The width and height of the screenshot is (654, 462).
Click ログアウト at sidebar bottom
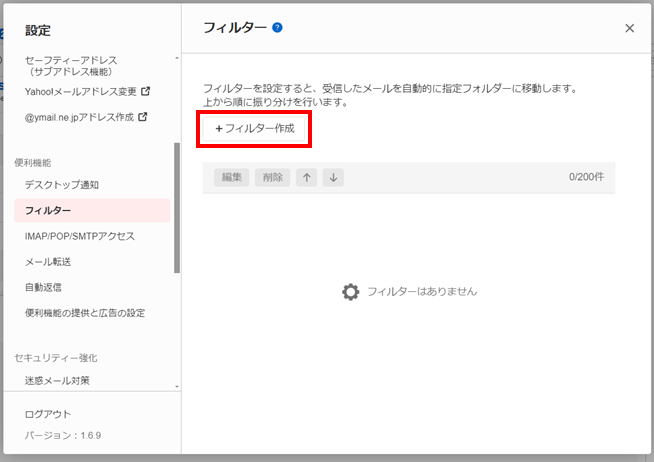[x=48, y=414]
